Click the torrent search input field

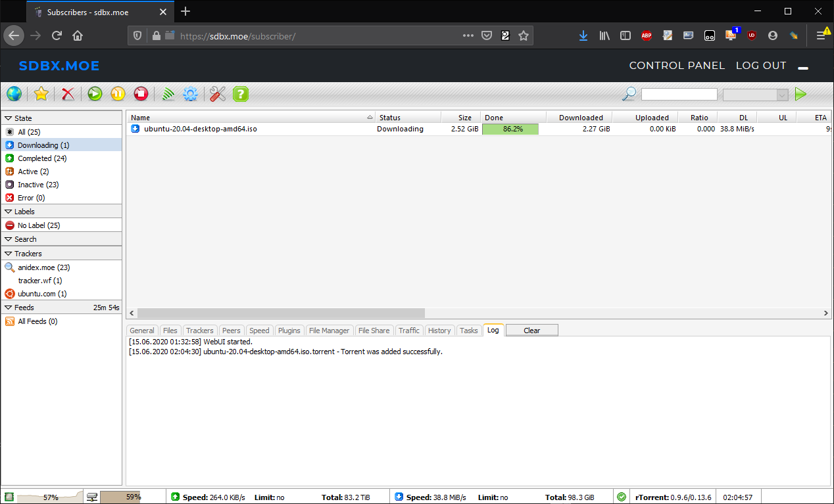679,95
